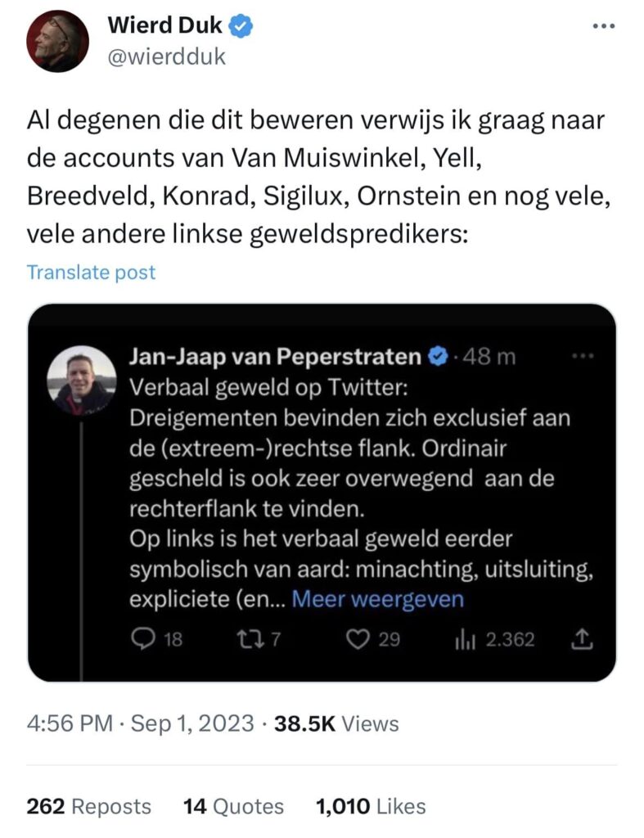The image size is (644, 838).
Task: Open the @wierdduk handle
Action: tap(167, 56)
